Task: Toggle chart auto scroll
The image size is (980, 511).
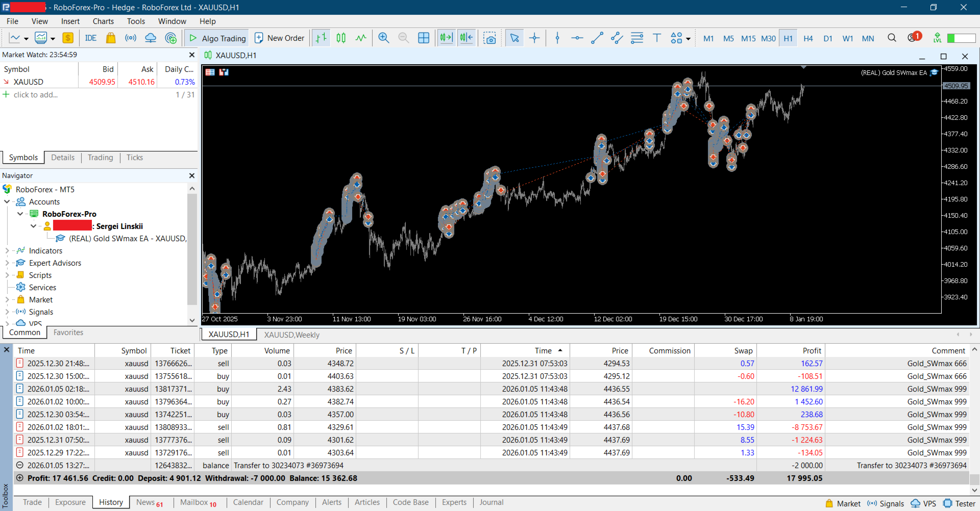Action: pyautogui.click(x=446, y=38)
